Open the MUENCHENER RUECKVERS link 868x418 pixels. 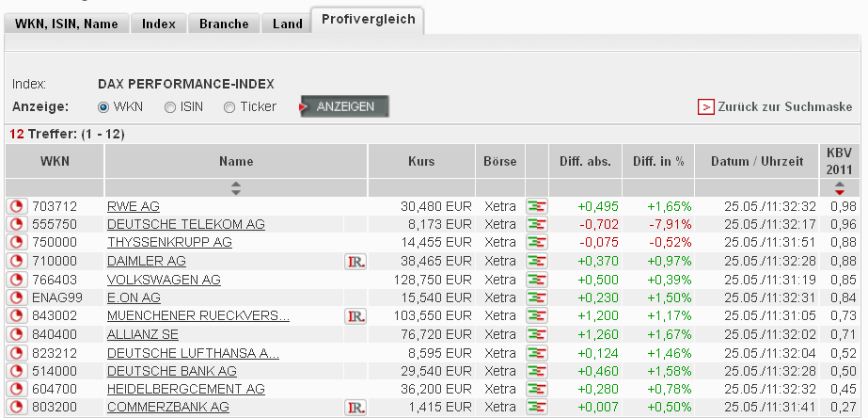(198, 316)
